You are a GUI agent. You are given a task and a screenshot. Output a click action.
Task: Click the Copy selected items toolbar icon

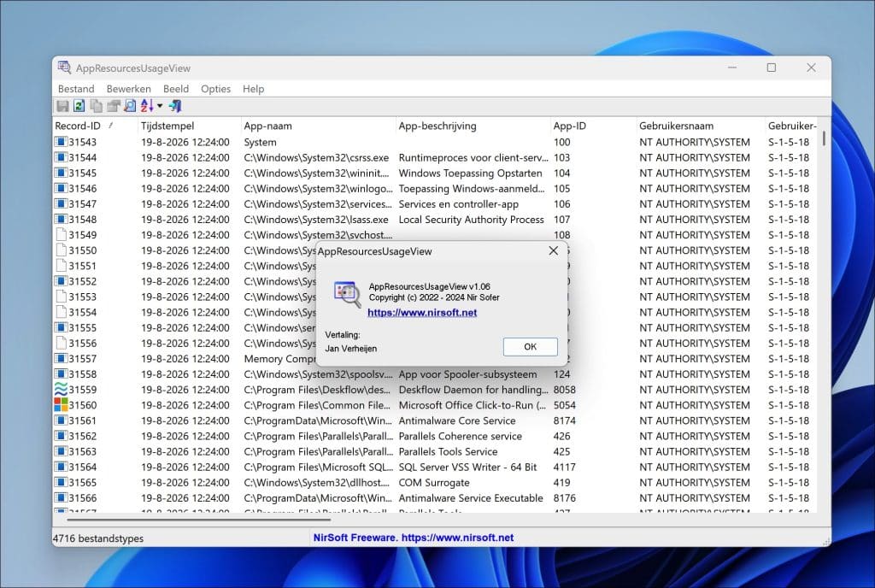[x=97, y=106]
